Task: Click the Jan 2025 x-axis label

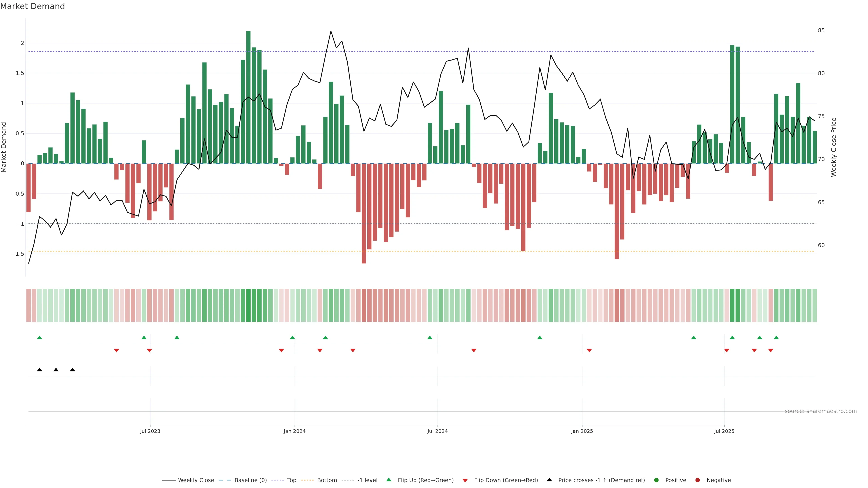Action: (582, 431)
